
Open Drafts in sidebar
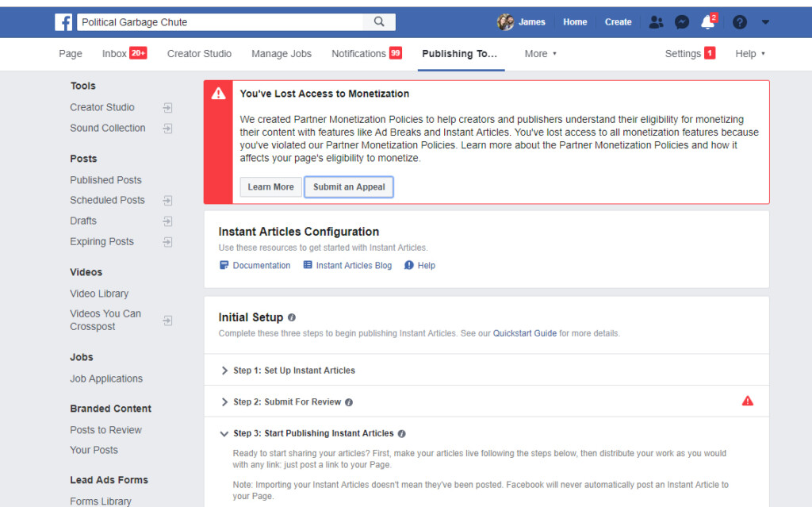click(83, 221)
